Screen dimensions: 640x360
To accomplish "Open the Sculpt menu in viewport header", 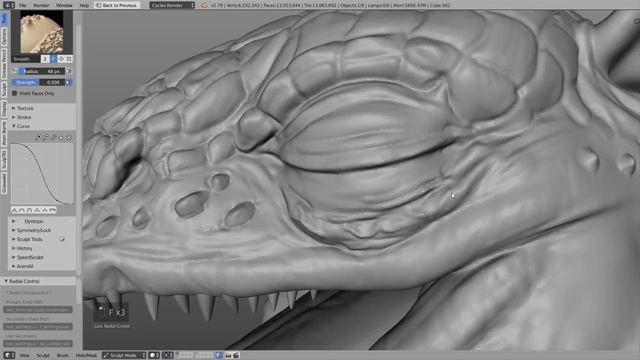I will 42,356.
